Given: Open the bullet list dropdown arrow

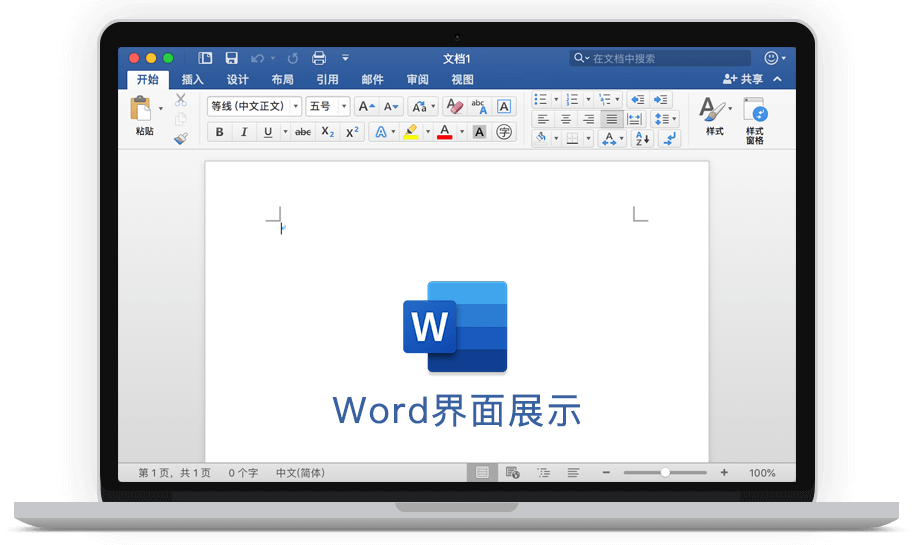Looking at the screenshot, I should click(x=555, y=99).
